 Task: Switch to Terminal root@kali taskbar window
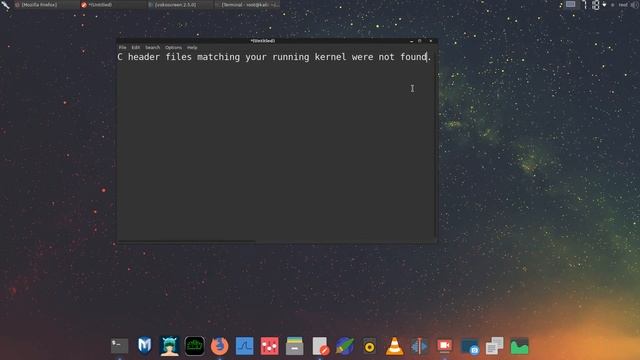point(247,5)
